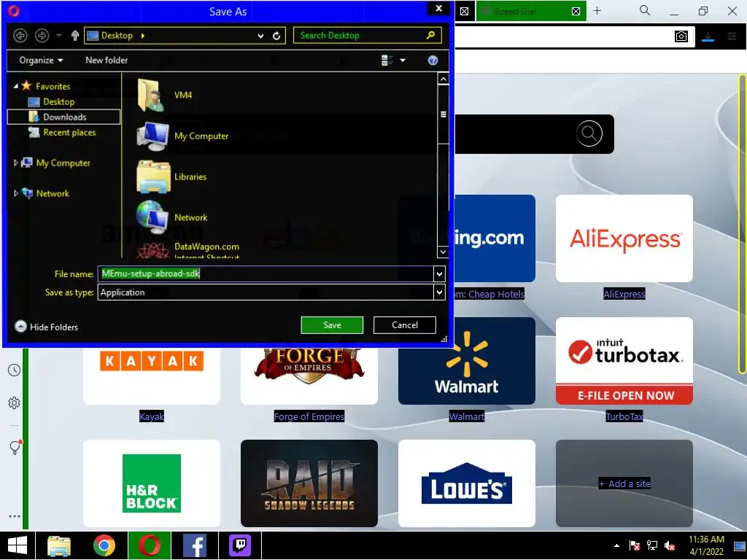Open the File name dropdown list
The image size is (747, 560).
(x=439, y=274)
